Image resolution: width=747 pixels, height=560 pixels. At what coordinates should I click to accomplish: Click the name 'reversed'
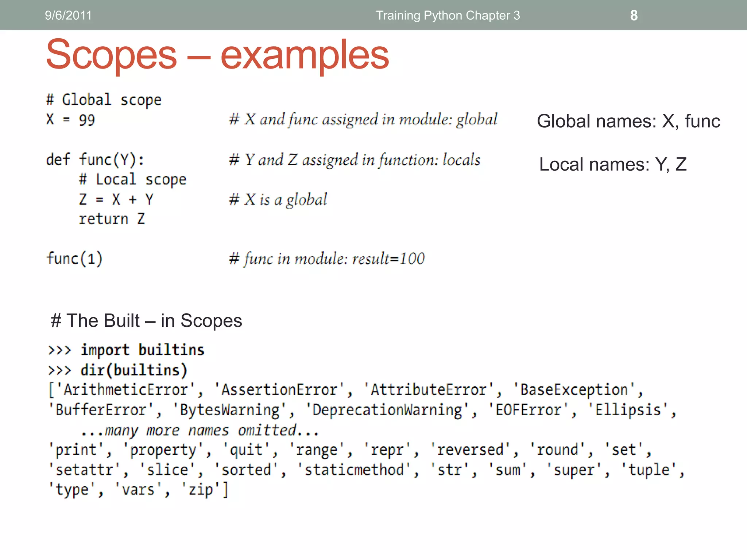coord(470,450)
